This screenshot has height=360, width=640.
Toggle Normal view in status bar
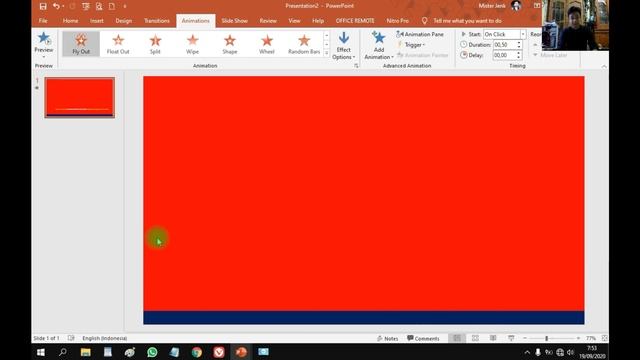(457, 338)
